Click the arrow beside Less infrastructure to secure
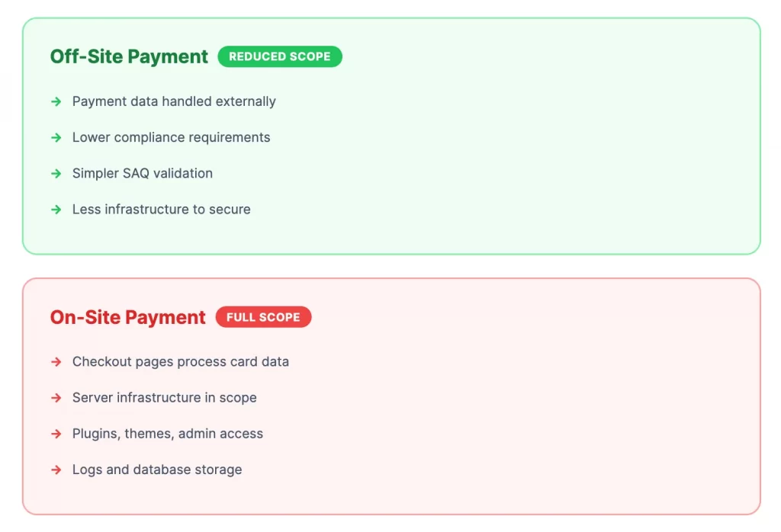Image resolution: width=781 pixels, height=532 pixels. (x=56, y=210)
